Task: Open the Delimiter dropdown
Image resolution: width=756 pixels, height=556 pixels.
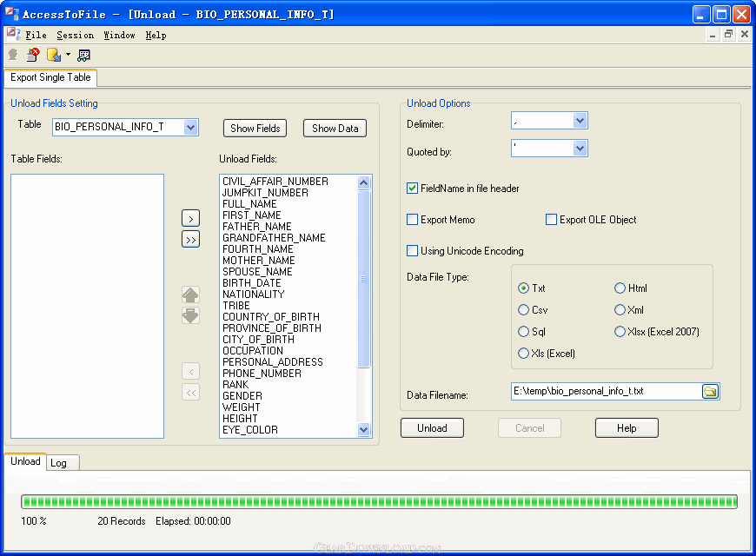Action: pyautogui.click(x=580, y=121)
